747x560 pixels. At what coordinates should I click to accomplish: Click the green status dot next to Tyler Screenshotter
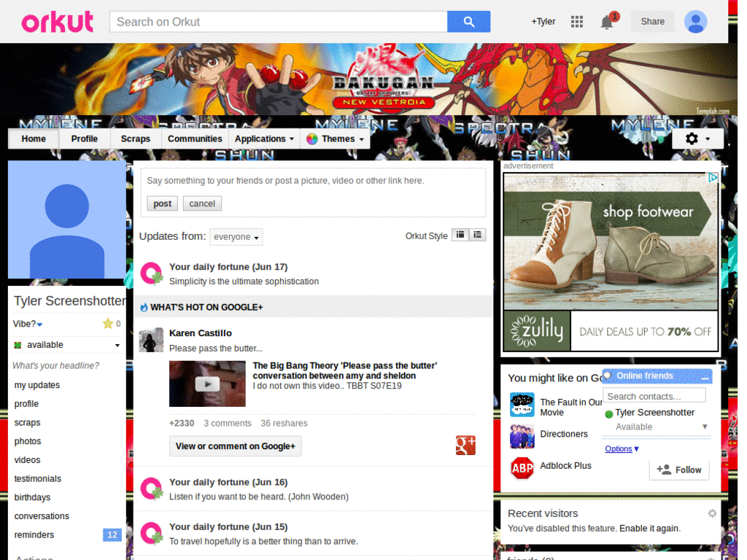[x=608, y=414]
